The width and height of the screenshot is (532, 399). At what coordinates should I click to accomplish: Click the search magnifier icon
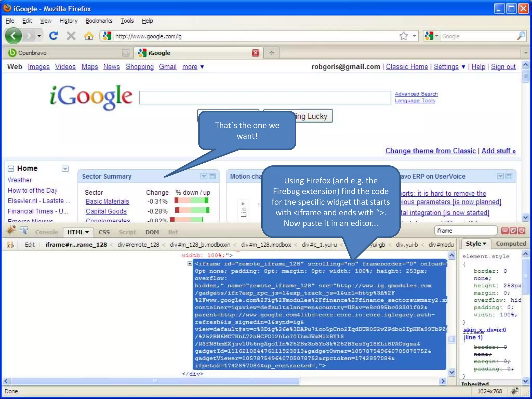click(521, 36)
